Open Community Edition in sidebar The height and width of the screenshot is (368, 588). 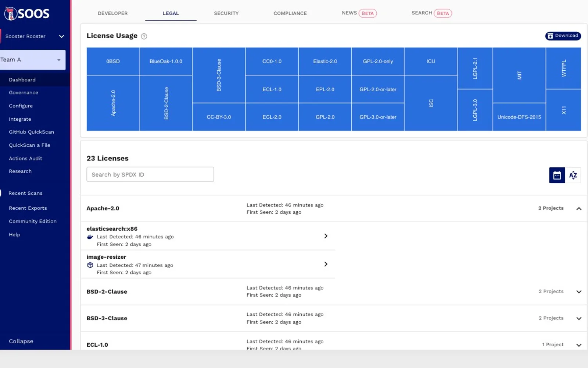click(x=33, y=222)
